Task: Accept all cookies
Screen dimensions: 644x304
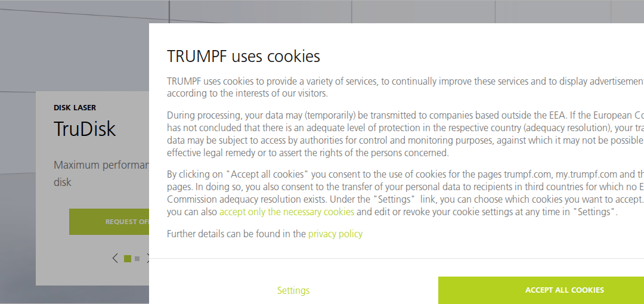Action: pyautogui.click(x=541, y=290)
